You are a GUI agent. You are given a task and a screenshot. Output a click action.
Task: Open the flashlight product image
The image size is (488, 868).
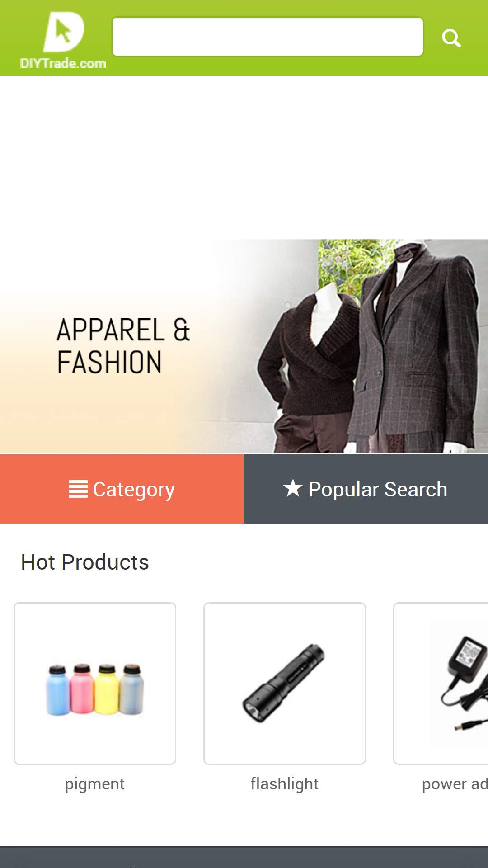(x=285, y=684)
